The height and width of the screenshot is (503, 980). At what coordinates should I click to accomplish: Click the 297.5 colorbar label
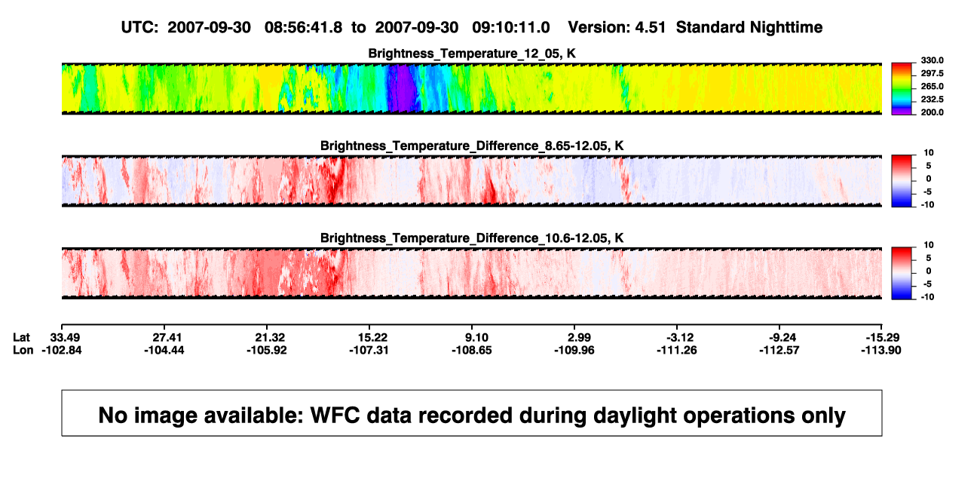coord(933,73)
